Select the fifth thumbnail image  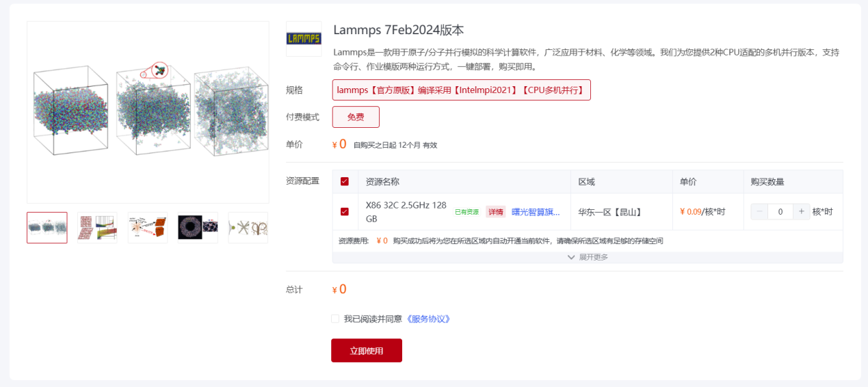coord(248,228)
